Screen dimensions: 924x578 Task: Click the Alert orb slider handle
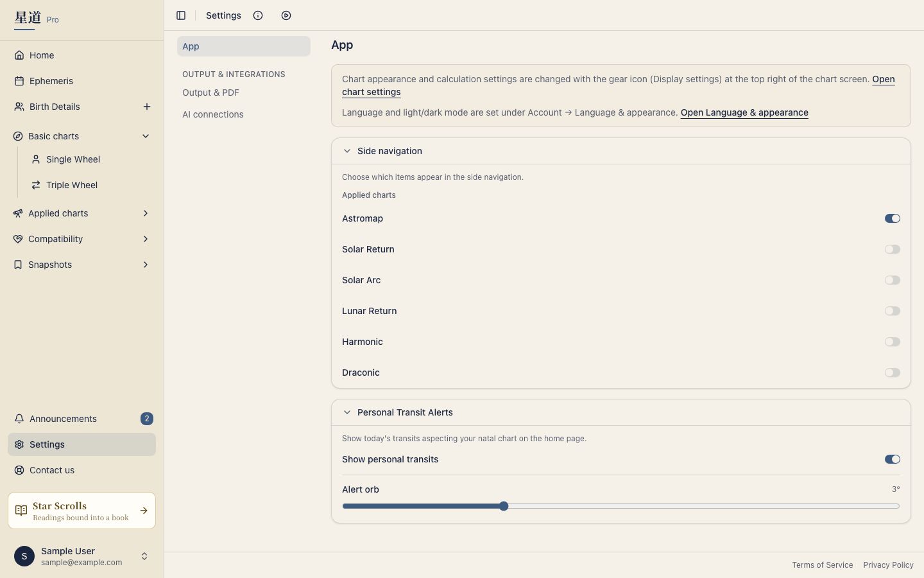(504, 506)
